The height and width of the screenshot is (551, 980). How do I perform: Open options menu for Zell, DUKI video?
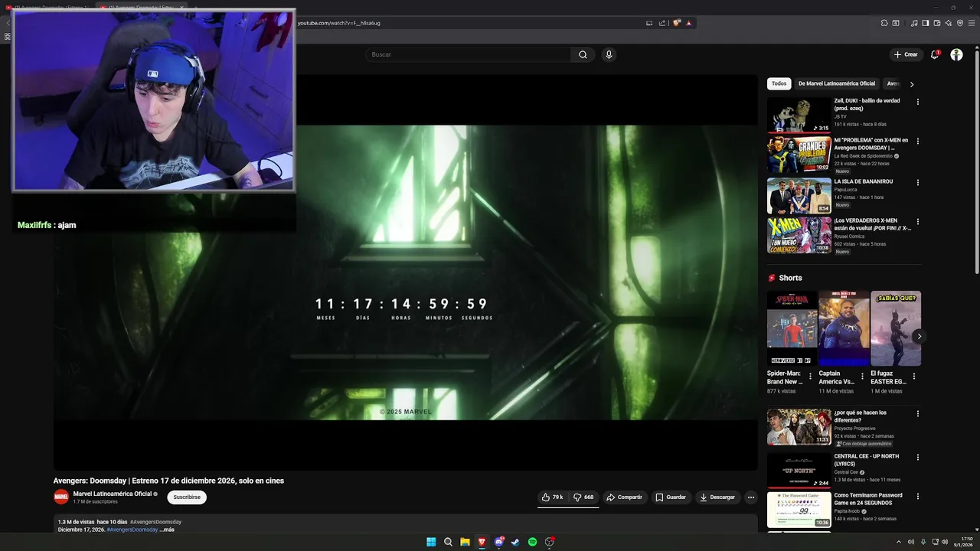tap(918, 102)
